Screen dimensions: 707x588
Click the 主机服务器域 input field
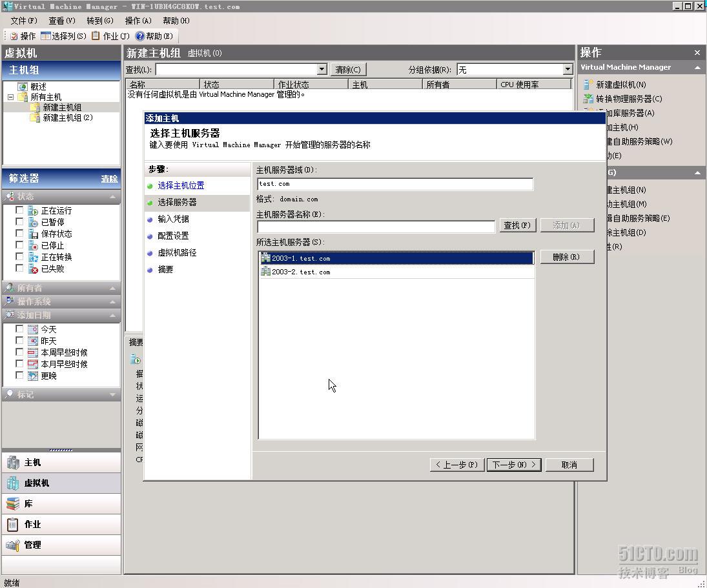[395, 184]
